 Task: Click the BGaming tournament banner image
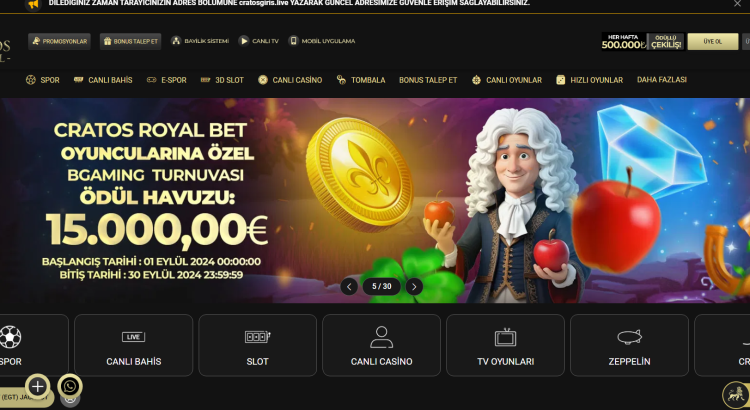pos(375,200)
